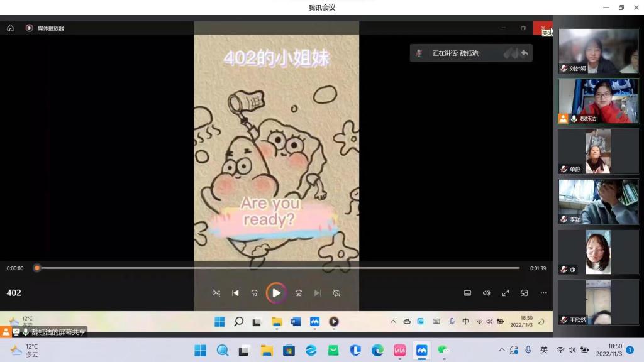Select 刘梦娟's video thumbnail
644x362 pixels.
click(x=598, y=51)
